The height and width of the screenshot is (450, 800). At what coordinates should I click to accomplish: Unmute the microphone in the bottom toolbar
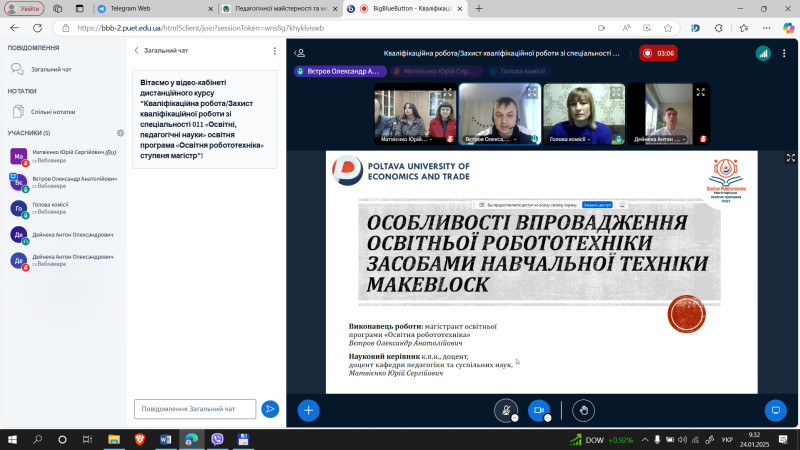[507, 410]
